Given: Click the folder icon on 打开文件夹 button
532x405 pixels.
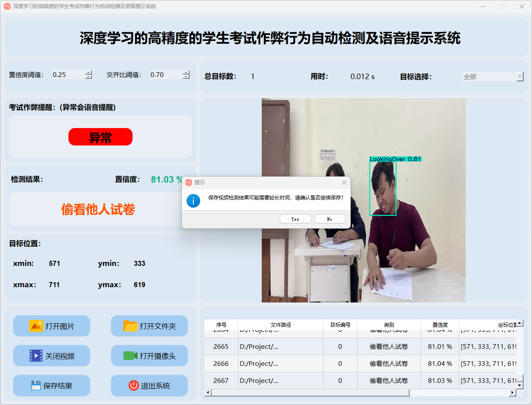Looking at the screenshot, I should pos(130,326).
